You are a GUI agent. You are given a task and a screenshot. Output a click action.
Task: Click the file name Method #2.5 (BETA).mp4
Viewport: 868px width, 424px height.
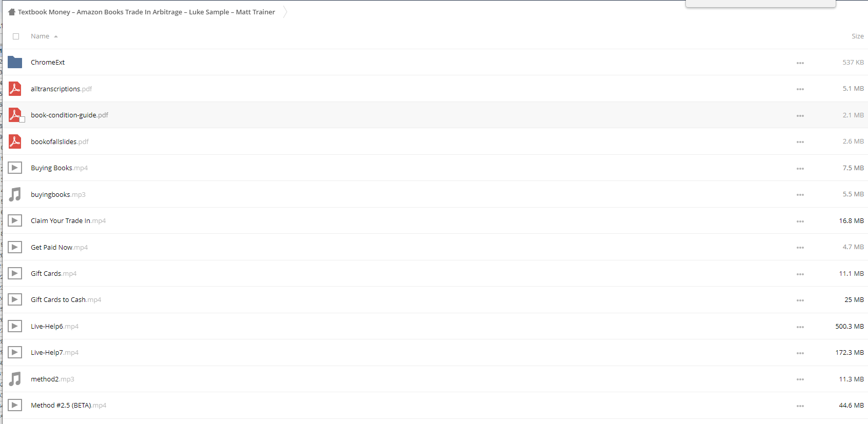tap(68, 405)
